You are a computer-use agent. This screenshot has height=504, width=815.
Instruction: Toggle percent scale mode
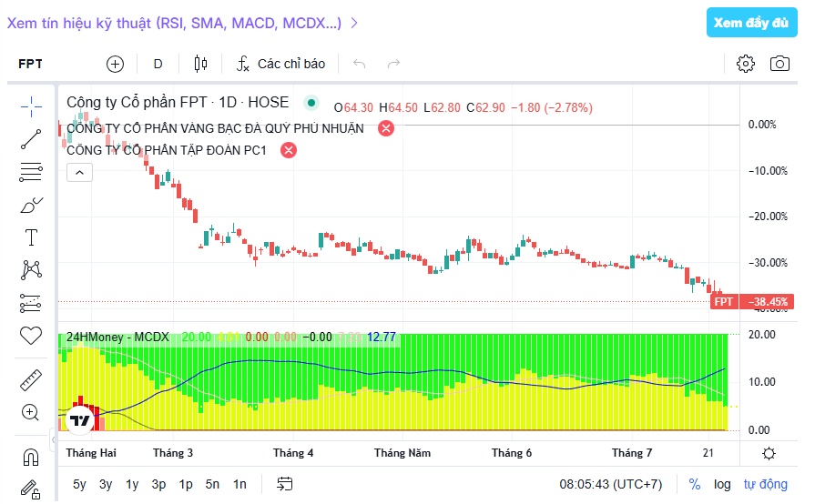695,484
